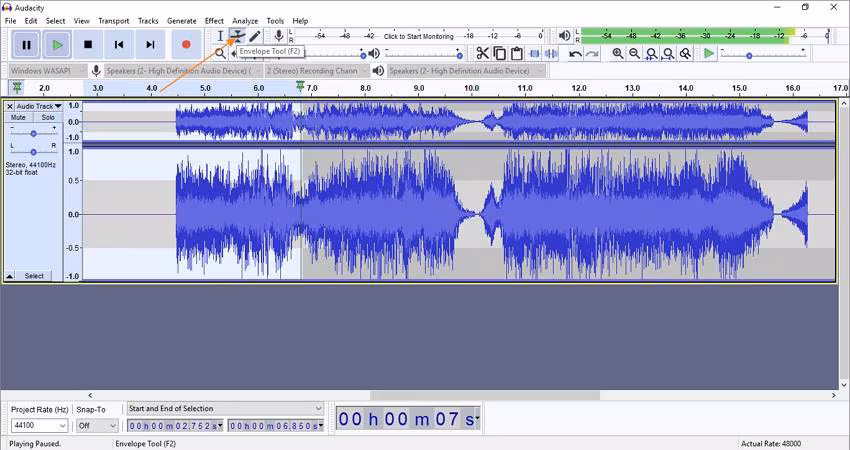This screenshot has width=850, height=450.
Task: Open recording device dropdown beside microphone
Action: click(183, 70)
